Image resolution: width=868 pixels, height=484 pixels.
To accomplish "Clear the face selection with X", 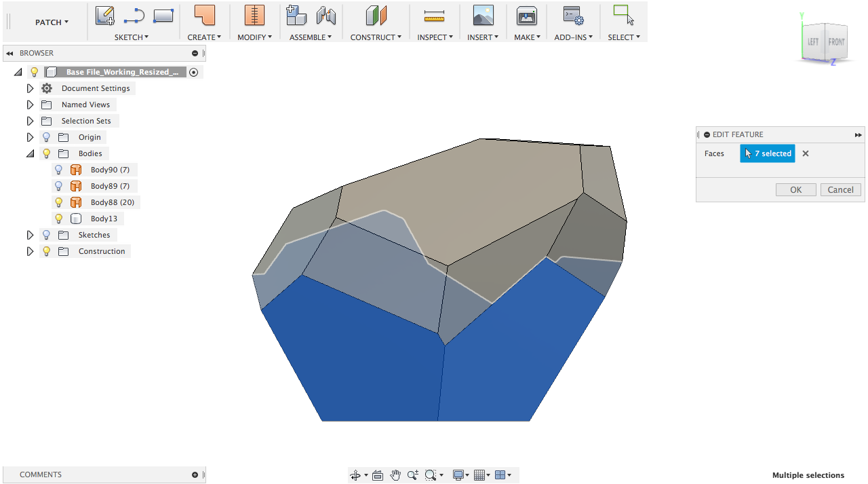I will pos(806,153).
